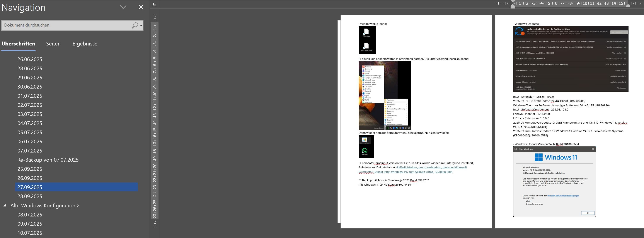Click the magnifier search icon
The width and height of the screenshot is (644, 238).
tap(135, 25)
